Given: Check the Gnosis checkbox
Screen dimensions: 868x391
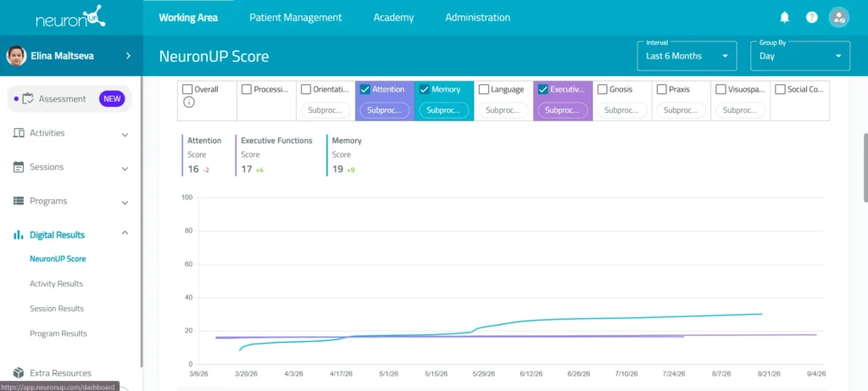Looking at the screenshot, I should [603, 89].
